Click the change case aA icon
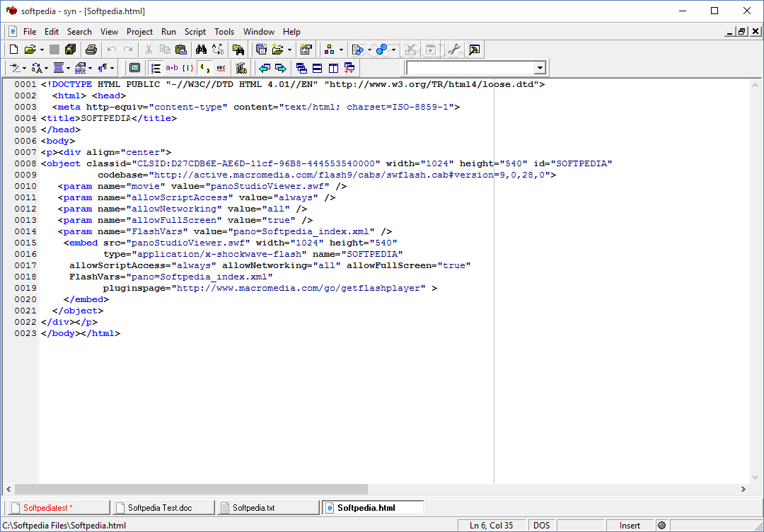The height and width of the screenshot is (532, 764). pos(37,68)
